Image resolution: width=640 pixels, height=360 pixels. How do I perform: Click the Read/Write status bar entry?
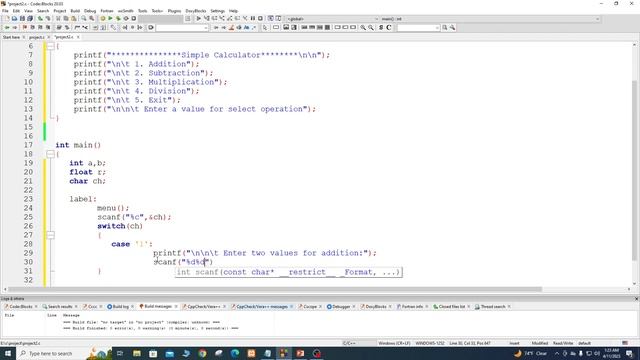563,343
